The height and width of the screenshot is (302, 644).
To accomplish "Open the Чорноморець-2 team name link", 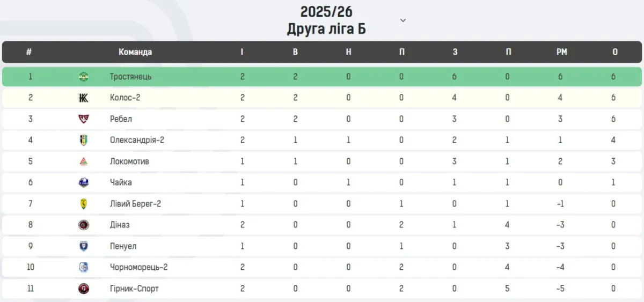I will click(x=139, y=267).
